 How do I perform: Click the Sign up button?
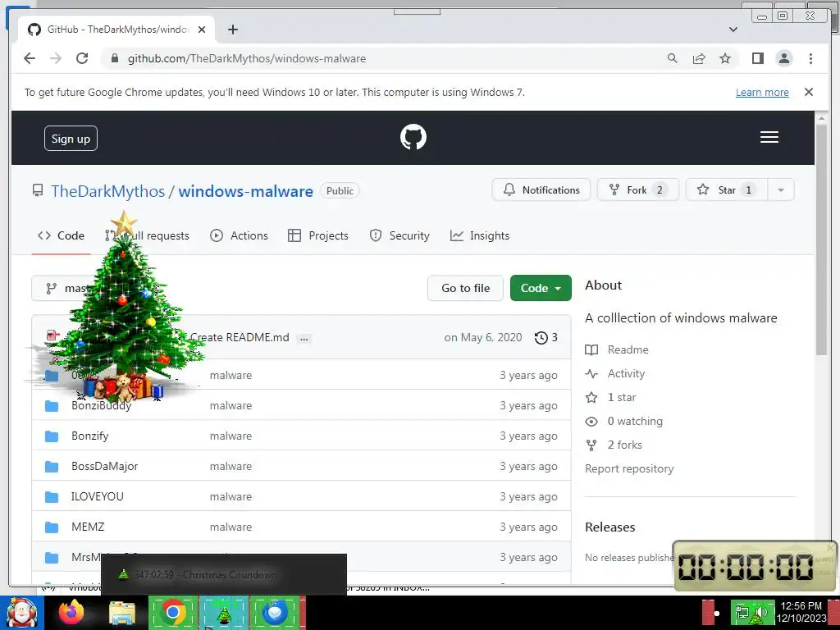(71, 139)
